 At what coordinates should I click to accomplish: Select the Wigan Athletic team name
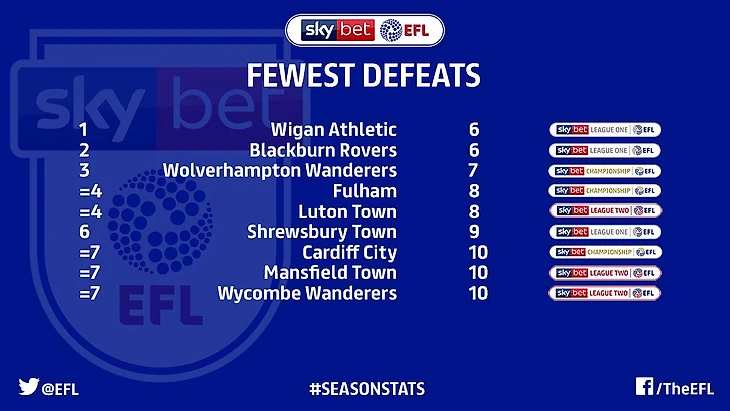coord(333,130)
